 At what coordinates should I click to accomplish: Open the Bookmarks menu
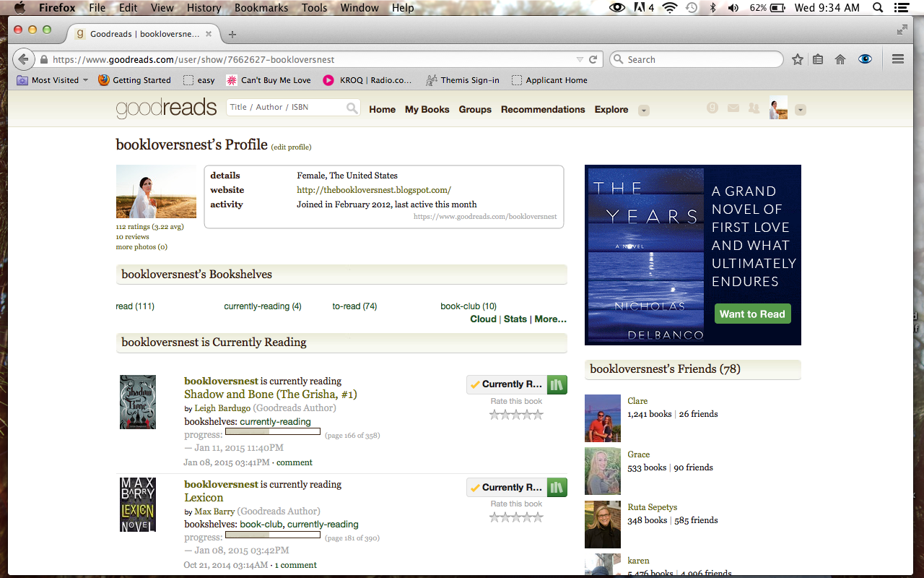tap(261, 8)
